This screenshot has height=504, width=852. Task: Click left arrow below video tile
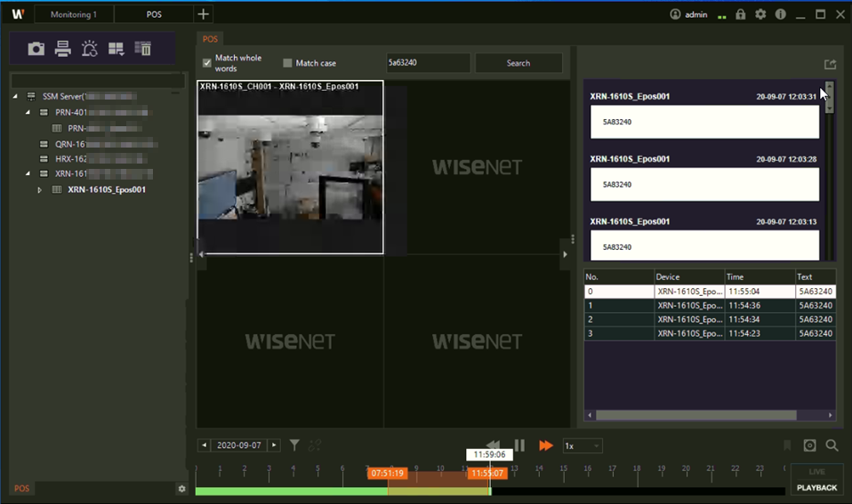pos(202,254)
